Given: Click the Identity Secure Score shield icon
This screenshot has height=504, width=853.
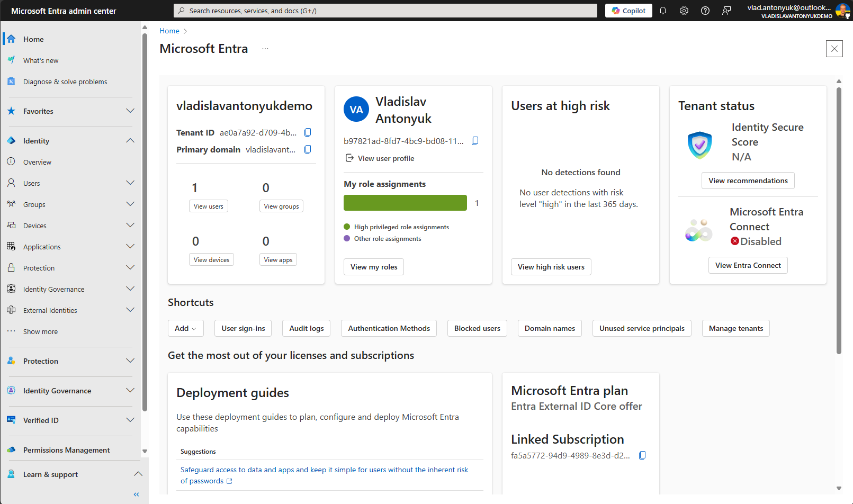Looking at the screenshot, I should coord(699,145).
